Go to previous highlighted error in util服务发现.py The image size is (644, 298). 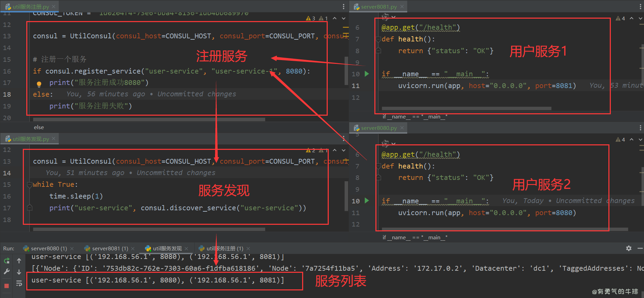point(335,150)
